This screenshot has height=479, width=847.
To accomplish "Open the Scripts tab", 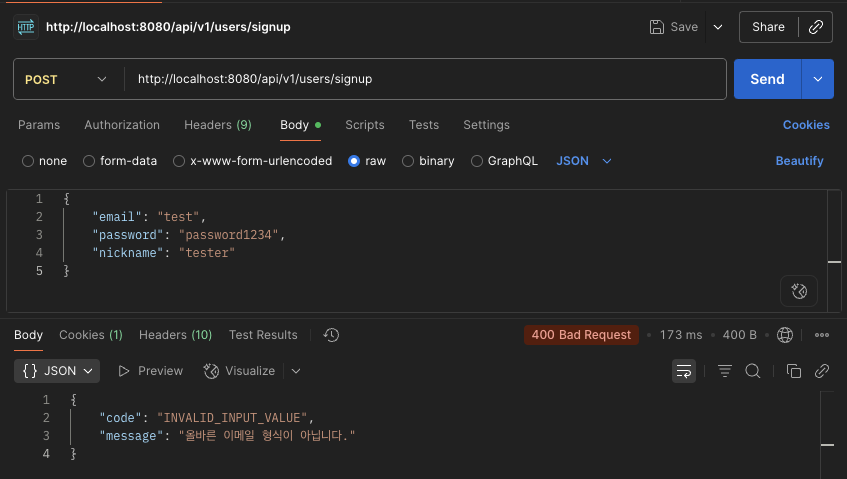I will coord(365,125).
